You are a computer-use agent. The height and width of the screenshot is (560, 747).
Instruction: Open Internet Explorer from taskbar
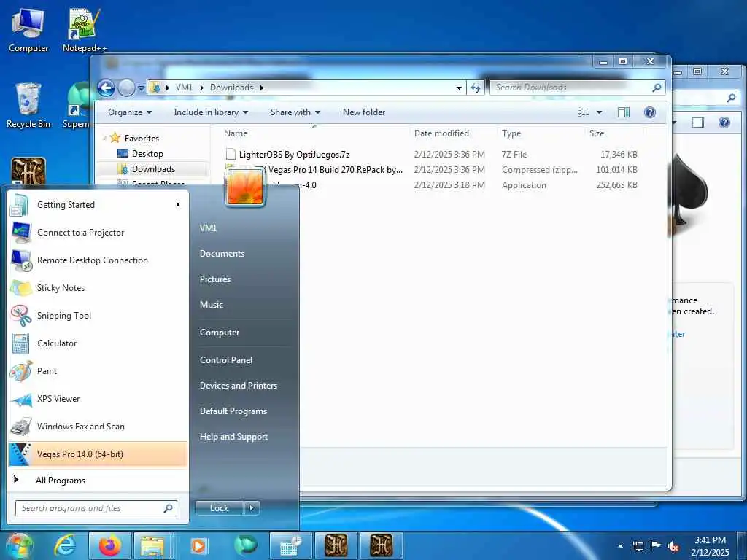[x=65, y=545]
